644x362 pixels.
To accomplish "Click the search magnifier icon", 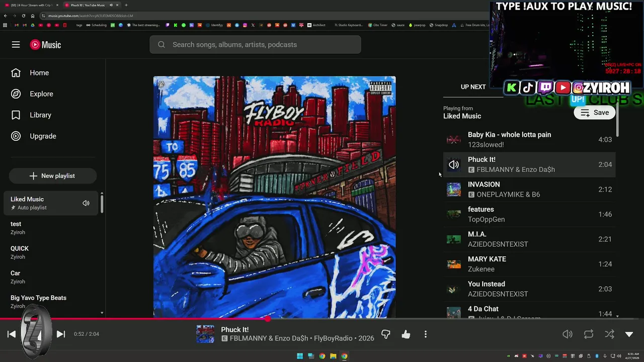I will point(162,45).
